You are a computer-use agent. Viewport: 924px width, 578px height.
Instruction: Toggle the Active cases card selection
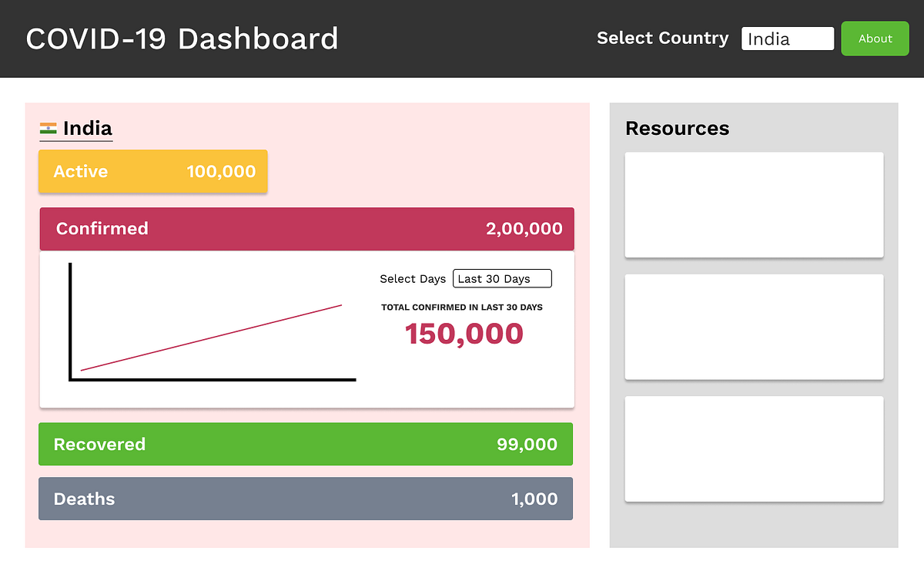point(152,171)
